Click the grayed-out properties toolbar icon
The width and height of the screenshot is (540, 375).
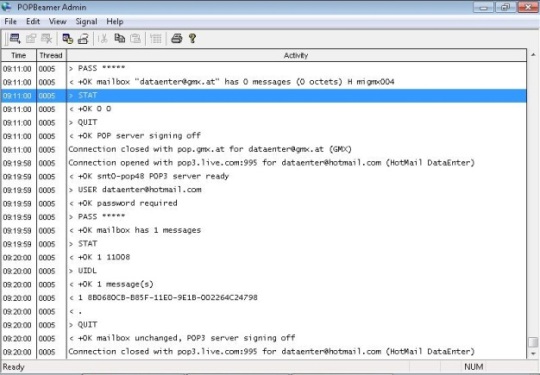31,39
